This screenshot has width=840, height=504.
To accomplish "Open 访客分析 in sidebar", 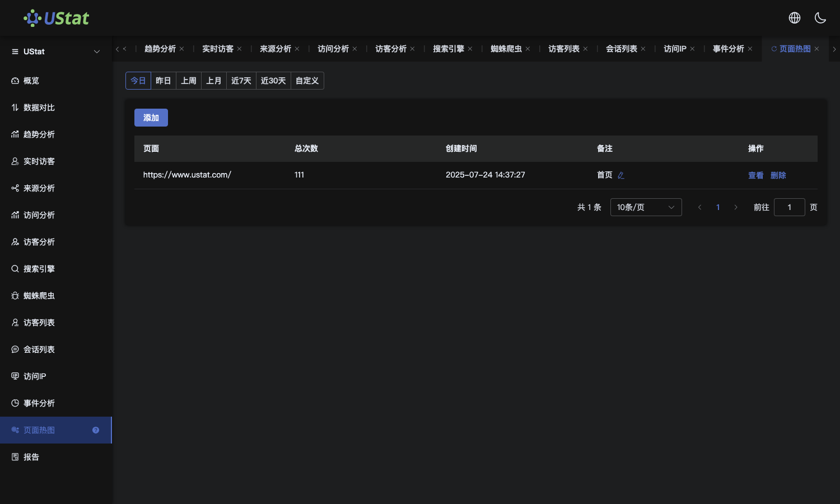I will click(56, 242).
